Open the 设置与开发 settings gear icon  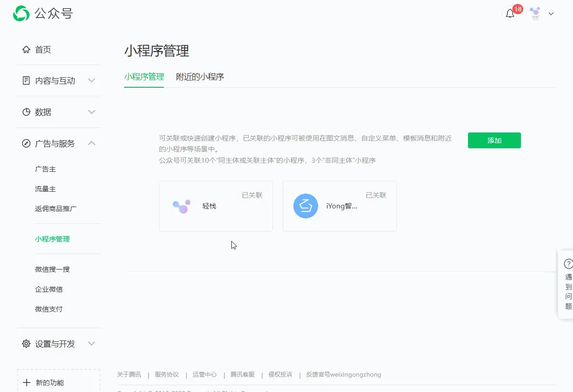coord(26,344)
